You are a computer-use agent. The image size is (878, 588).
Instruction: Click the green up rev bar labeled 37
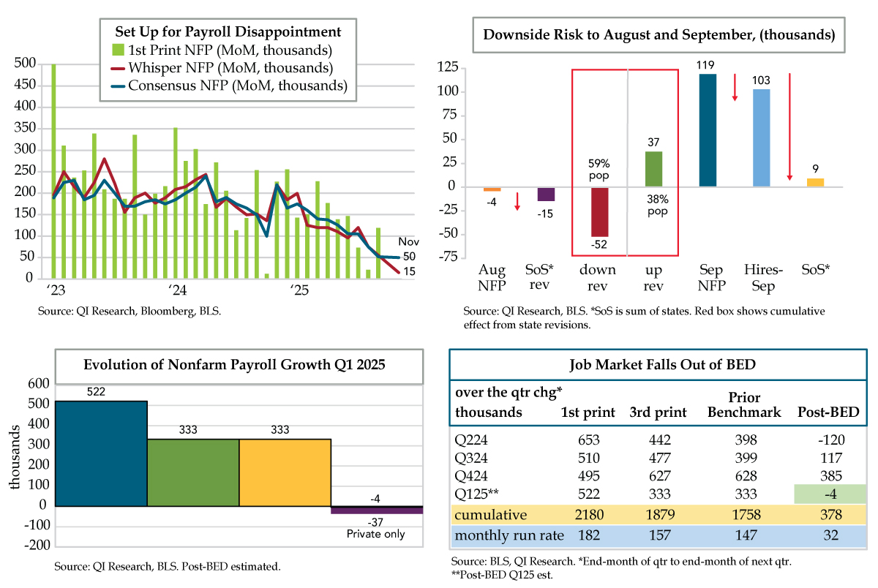pos(653,169)
